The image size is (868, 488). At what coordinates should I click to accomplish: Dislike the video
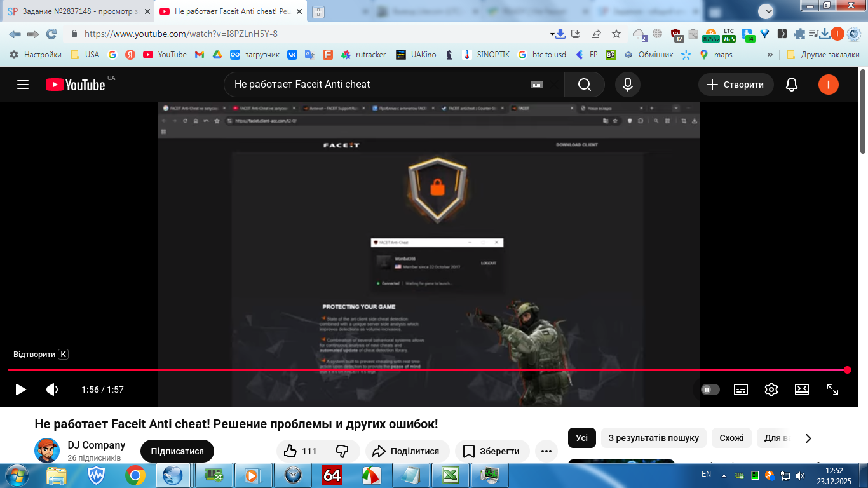[342, 451]
